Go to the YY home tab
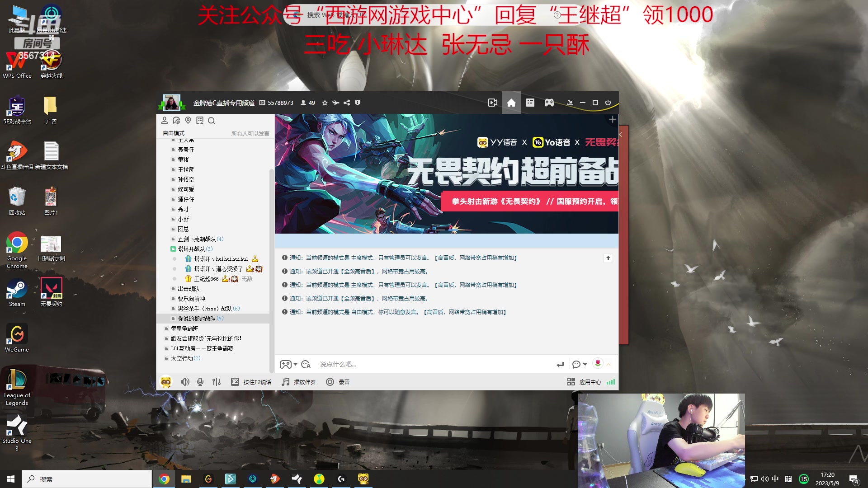 click(x=511, y=103)
